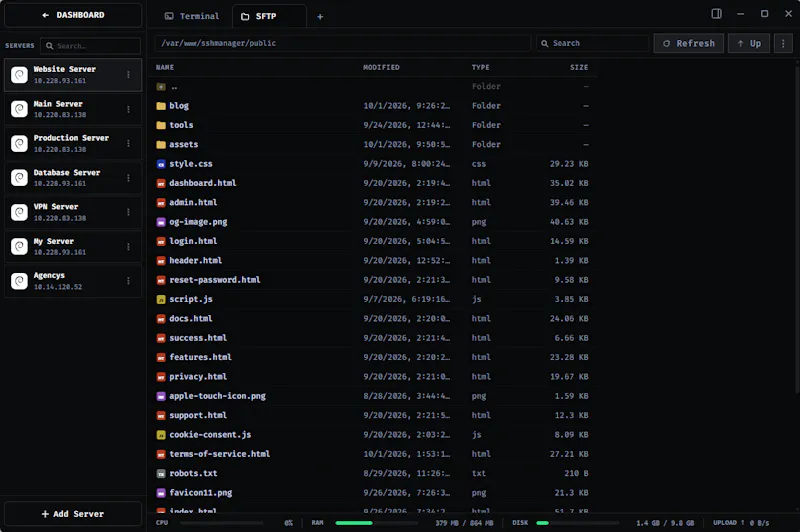Click the My Server Debian icon
This screenshot has width=800, height=532.
tap(19, 247)
